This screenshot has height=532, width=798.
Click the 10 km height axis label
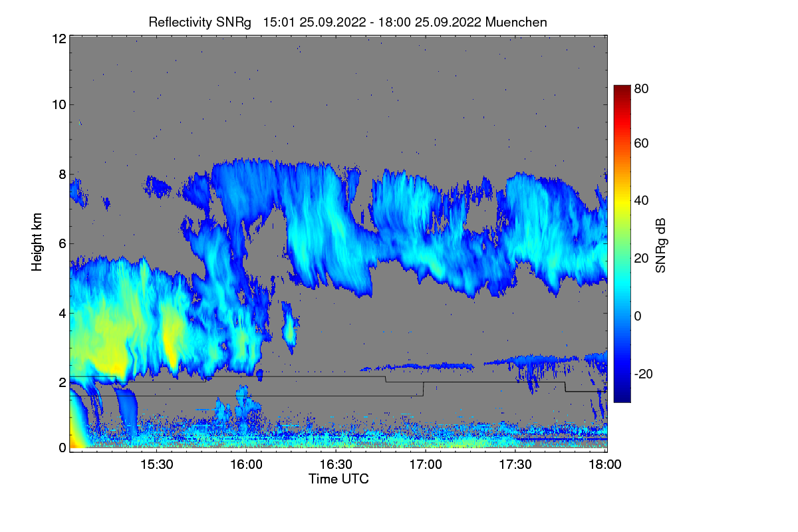59,104
